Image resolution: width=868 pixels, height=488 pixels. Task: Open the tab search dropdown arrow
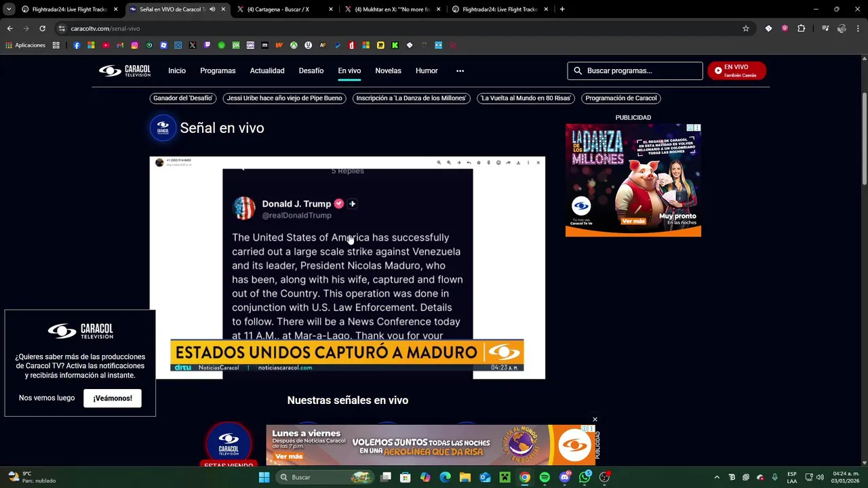tap(9, 9)
